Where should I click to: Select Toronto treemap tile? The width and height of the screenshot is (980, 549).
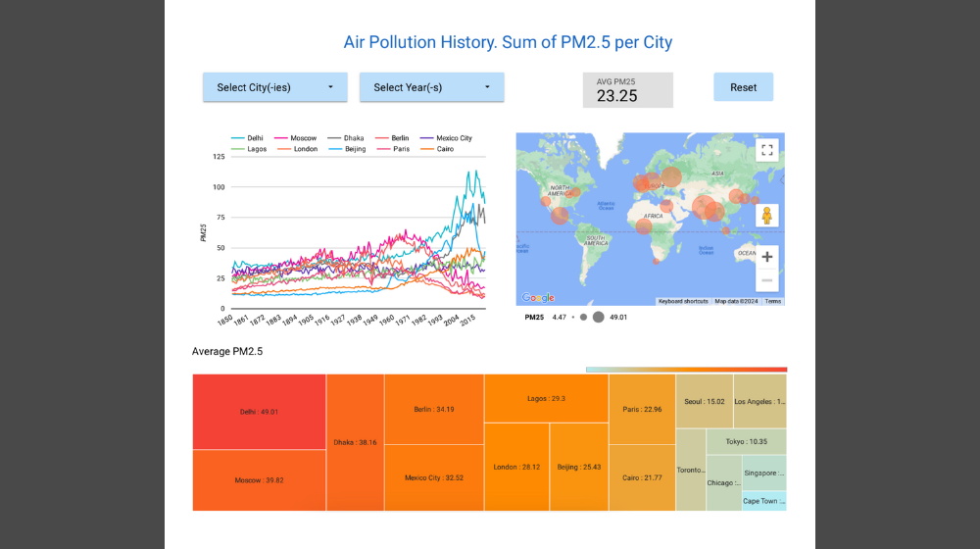tap(691, 470)
